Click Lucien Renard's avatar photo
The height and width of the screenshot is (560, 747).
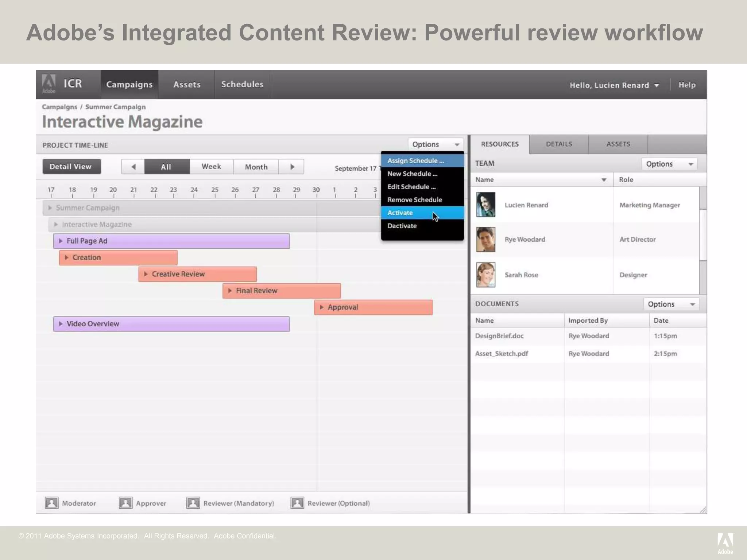coord(486,205)
